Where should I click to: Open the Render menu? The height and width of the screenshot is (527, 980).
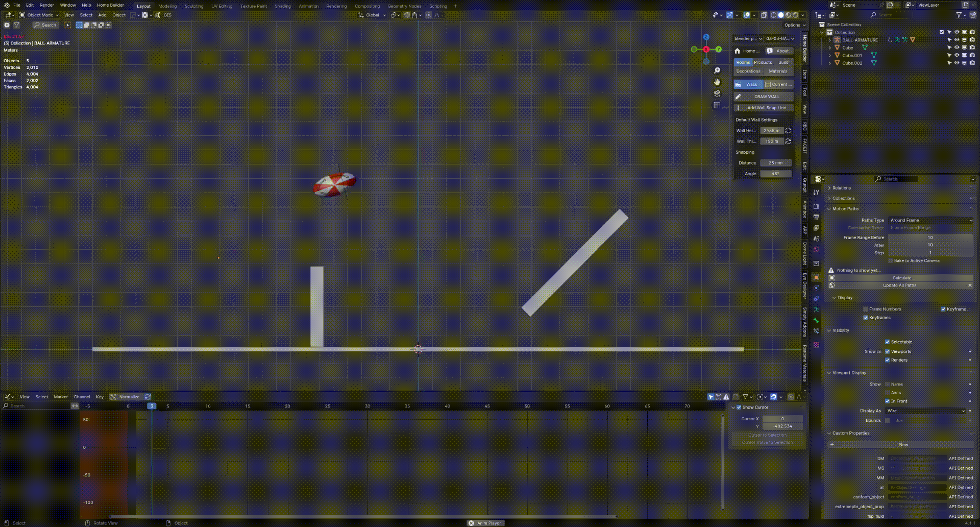click(x=46, y=5)
